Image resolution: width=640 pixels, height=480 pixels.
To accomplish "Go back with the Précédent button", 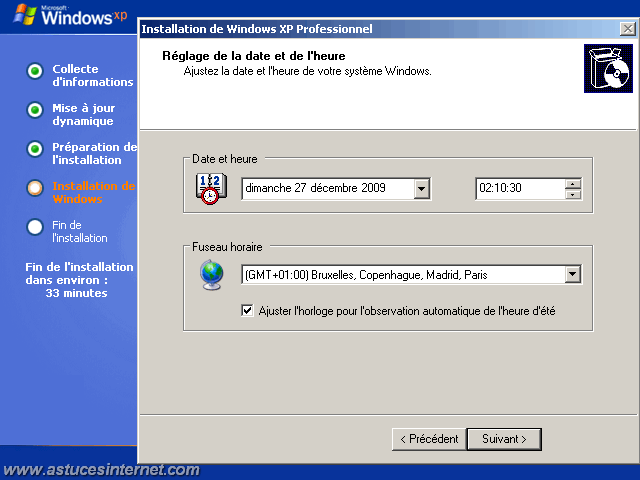I will click(x=429, y=439).
